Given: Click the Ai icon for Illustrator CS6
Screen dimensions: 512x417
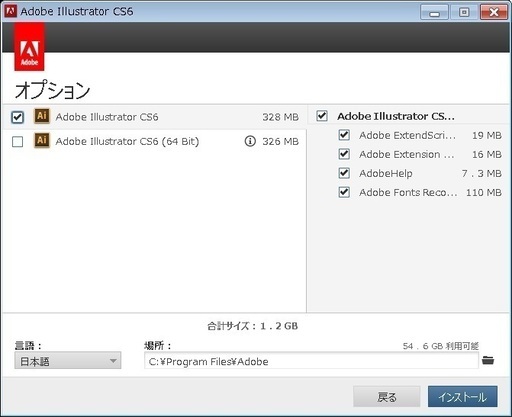Looking at the screenshot, I should (42, 116).
